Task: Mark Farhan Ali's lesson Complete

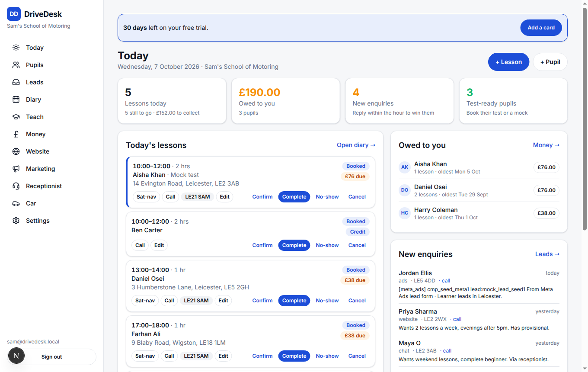Action: 294,356
